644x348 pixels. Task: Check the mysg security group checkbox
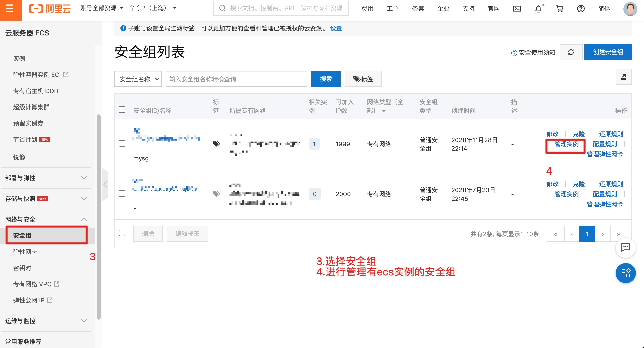122,143
